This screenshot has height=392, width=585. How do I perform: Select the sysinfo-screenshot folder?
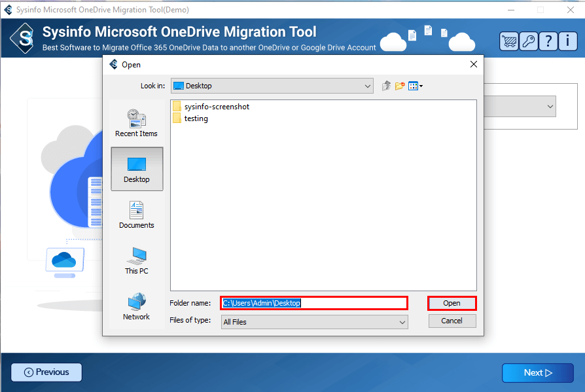pyautogui.click(x=211, y=107)
